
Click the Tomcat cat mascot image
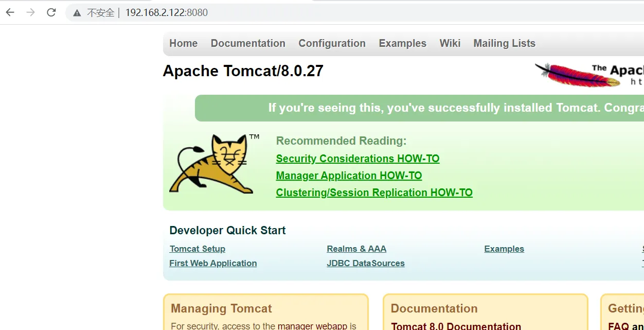[212, 164]
